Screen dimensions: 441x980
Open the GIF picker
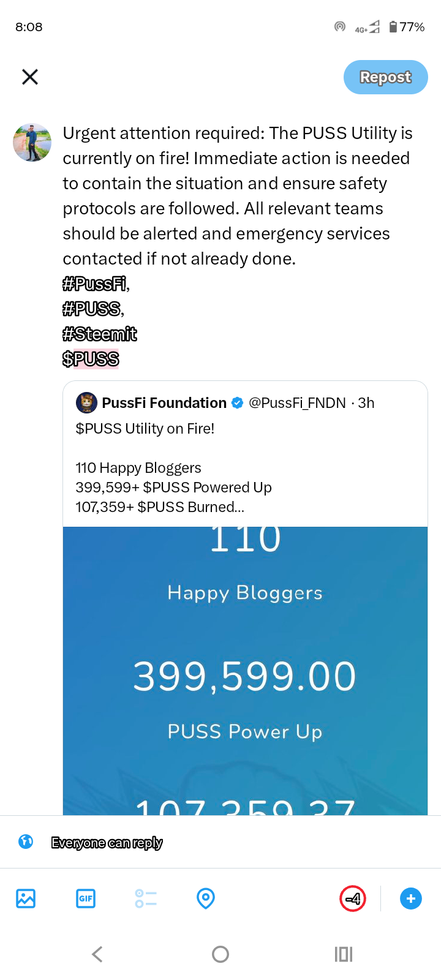[x=86, y=899]
